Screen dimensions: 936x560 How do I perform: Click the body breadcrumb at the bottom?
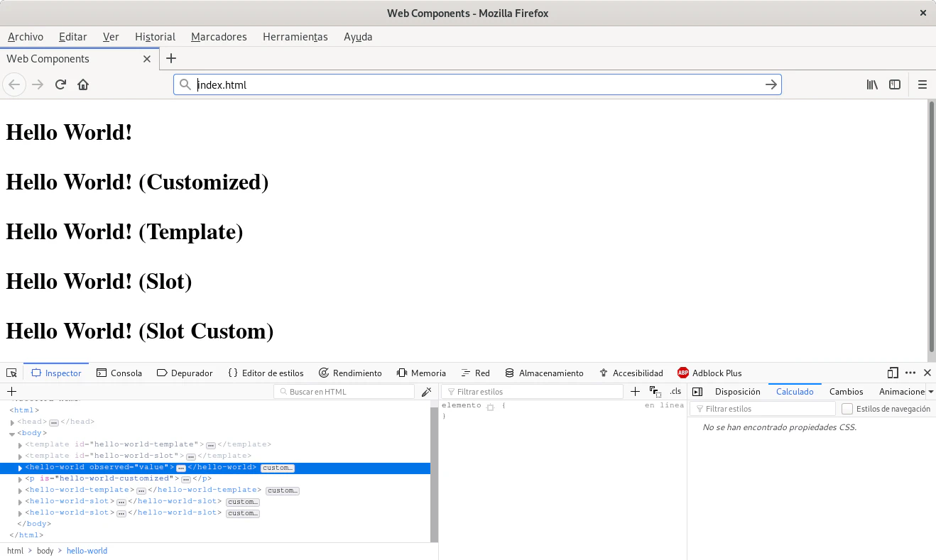click(45, 551)
